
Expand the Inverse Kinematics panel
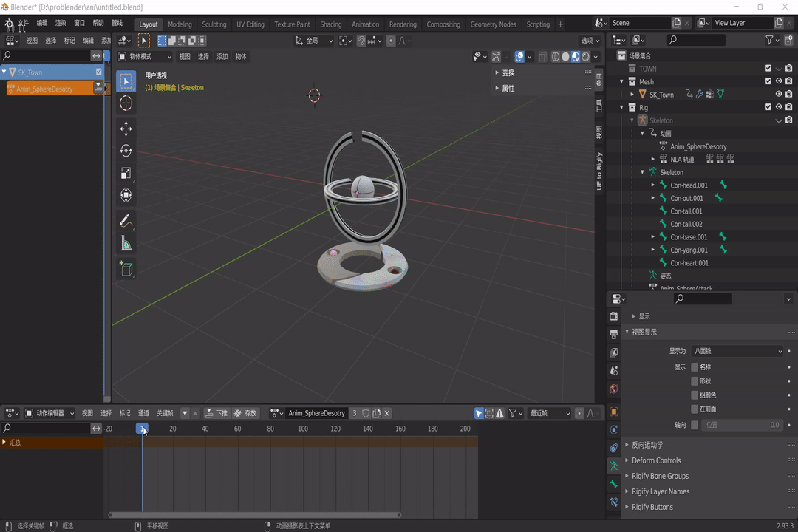click(x=647, y=445)
